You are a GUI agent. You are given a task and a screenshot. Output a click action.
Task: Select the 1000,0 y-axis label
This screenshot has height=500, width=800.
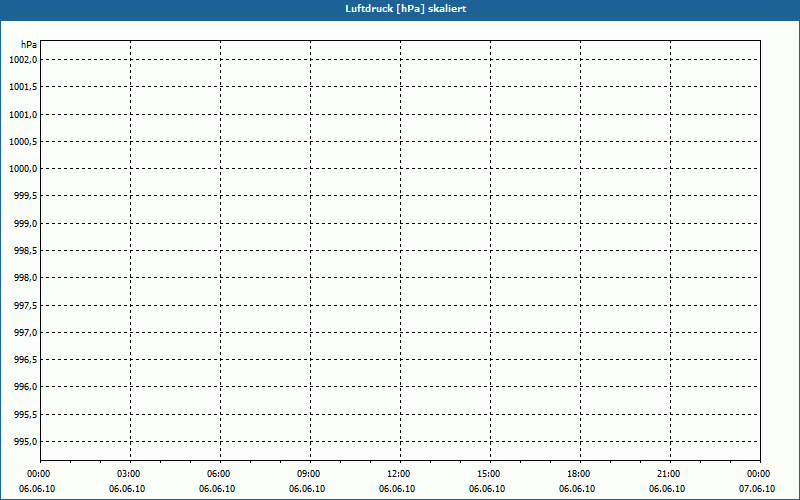point(22,169)
